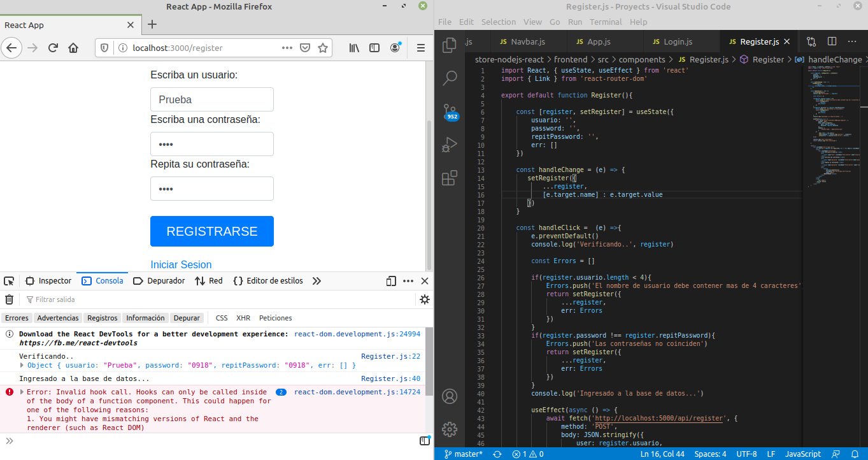
Task: Open VS Code Extensions view
Action: [x=450, y=178]
